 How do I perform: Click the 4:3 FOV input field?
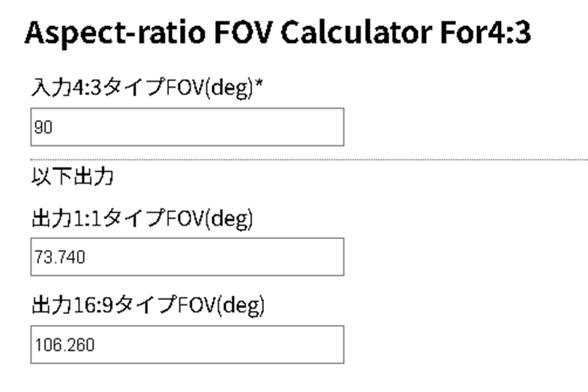click(x=187, y=127)
